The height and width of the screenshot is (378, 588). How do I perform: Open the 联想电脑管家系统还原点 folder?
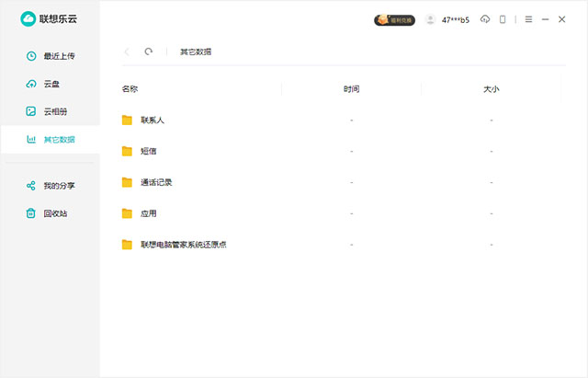coord(183,245)
